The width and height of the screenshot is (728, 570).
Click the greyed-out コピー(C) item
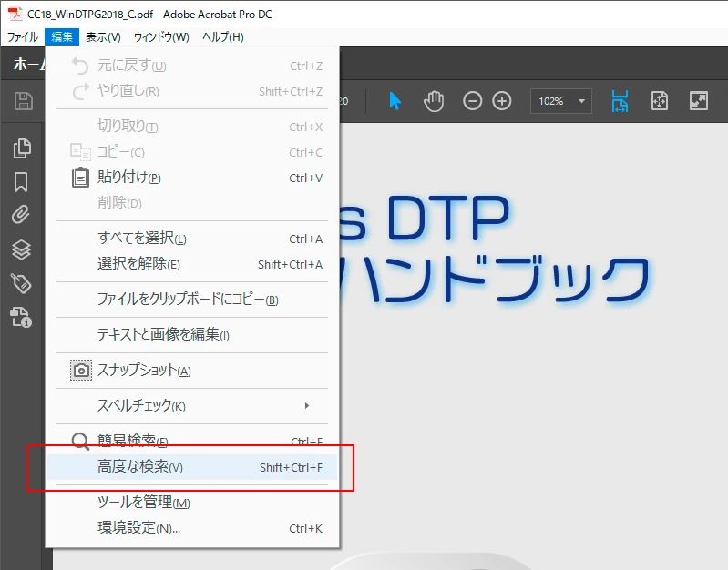[192, 152]
